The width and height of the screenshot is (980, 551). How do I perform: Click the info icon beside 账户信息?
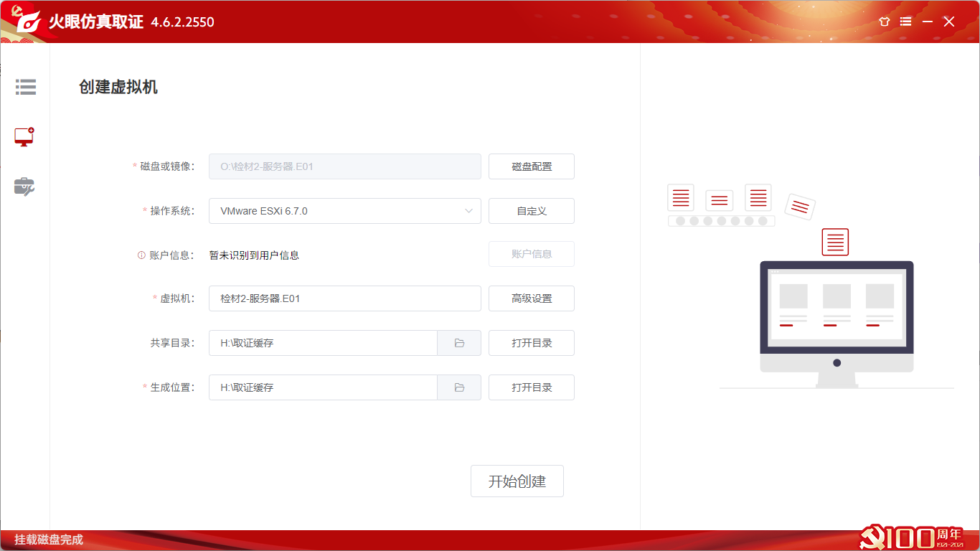[141, 255]
